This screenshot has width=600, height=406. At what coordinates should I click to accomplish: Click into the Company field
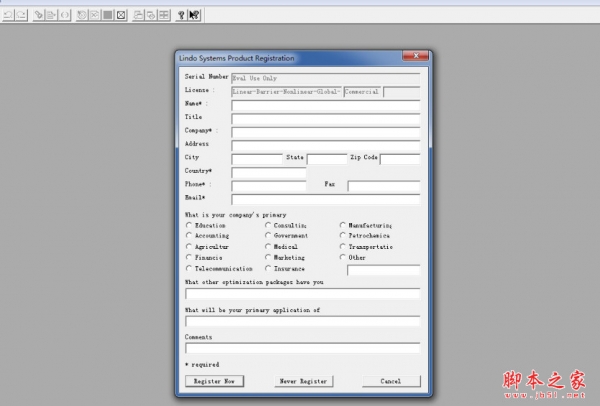(326, 132)
